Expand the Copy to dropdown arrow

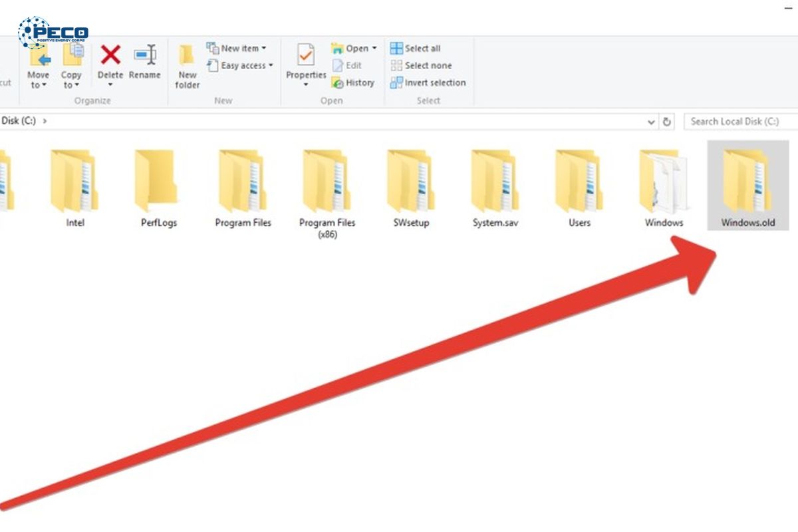tap(76, 85)
